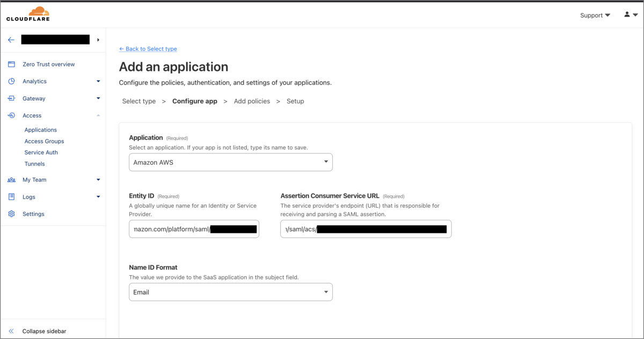The image size is (644, 339).
Task: Expand the Gateway section arrow
Action: pyautogui.click(x=98, y=99)
